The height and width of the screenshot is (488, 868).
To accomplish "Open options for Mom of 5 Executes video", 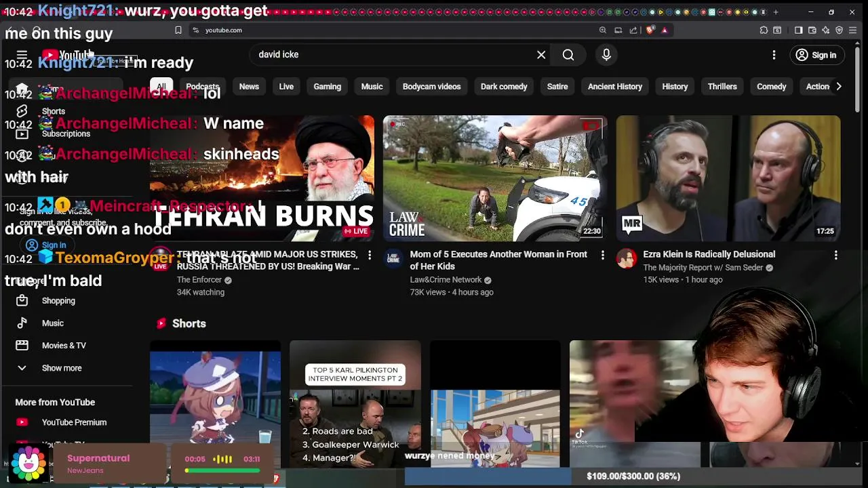I will click(x=602, y=255).
